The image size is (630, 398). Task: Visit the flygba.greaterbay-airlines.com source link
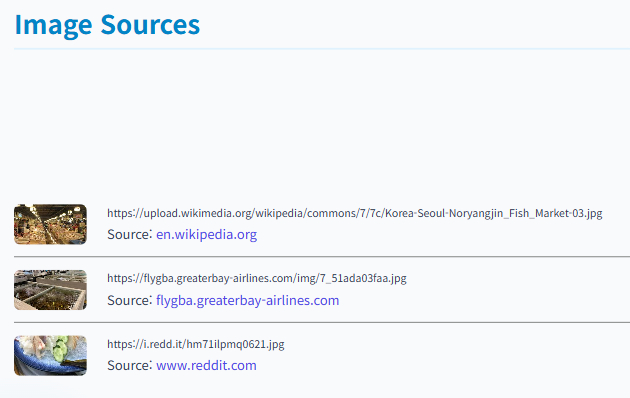(248, 300)
